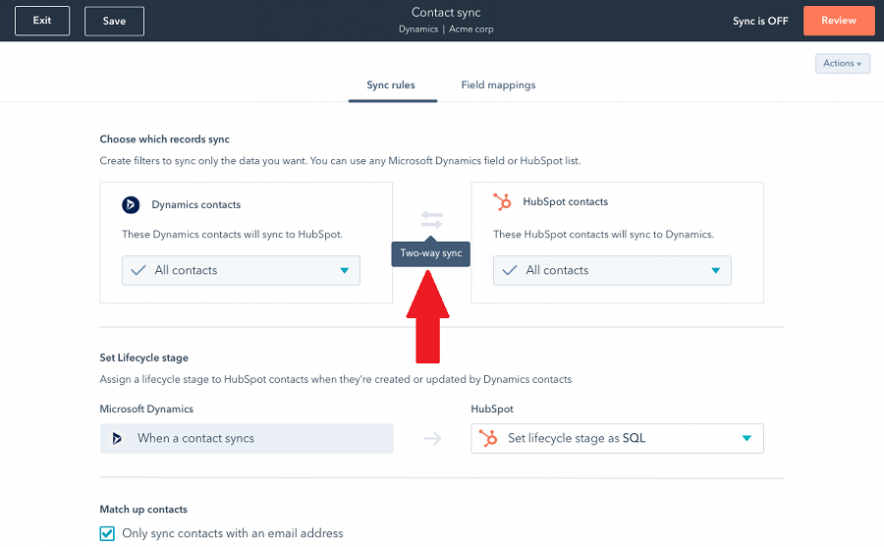Click the right arrow icon between Dynamics and HubSpot

click(432, 439)
